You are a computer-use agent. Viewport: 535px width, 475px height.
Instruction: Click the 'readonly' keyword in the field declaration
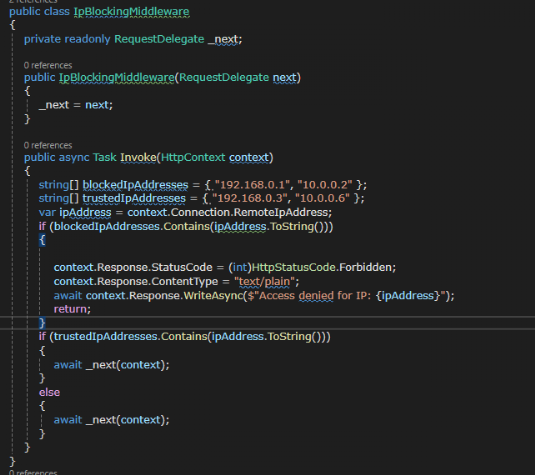point(87,39)
